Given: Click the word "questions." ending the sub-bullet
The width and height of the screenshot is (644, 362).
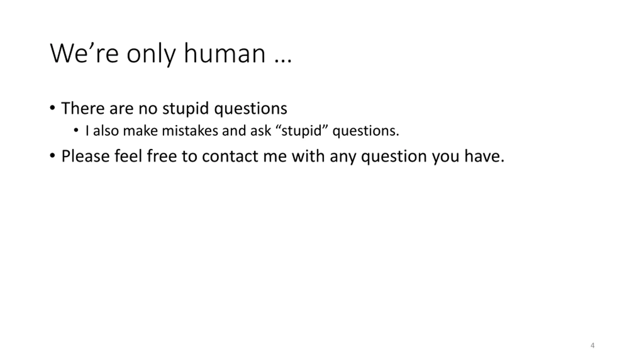Looking at the screenshot, I should (x=366, y=131).
